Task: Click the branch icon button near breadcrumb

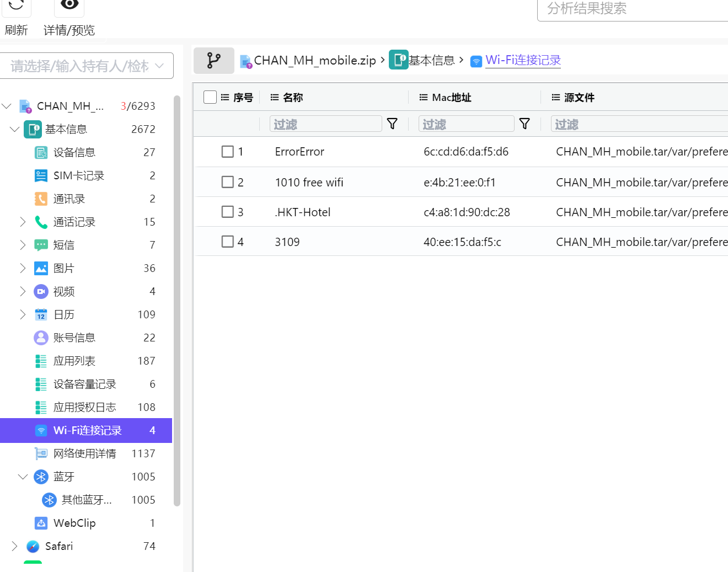Action: (213, 60)
